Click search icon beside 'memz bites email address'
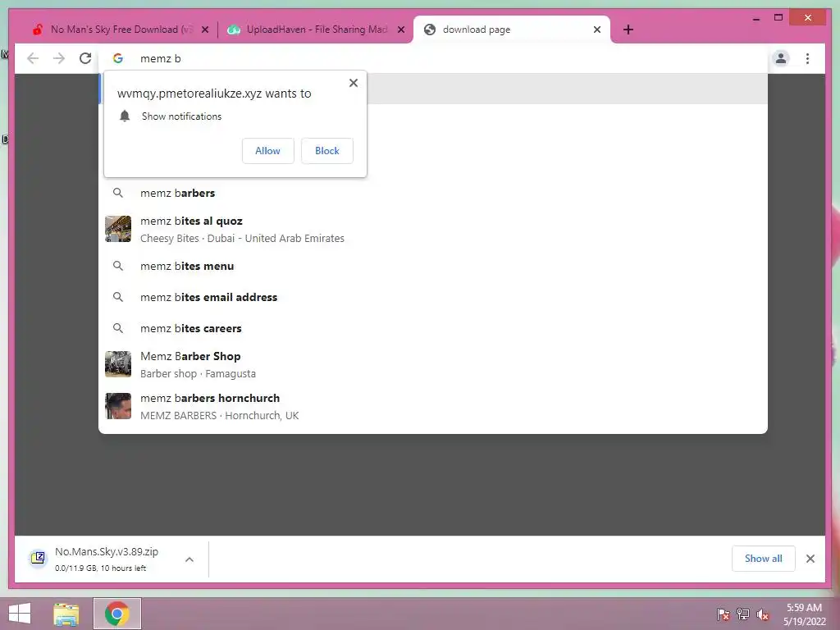The height and width of the screenshot is (630, 840). [118, 297]
